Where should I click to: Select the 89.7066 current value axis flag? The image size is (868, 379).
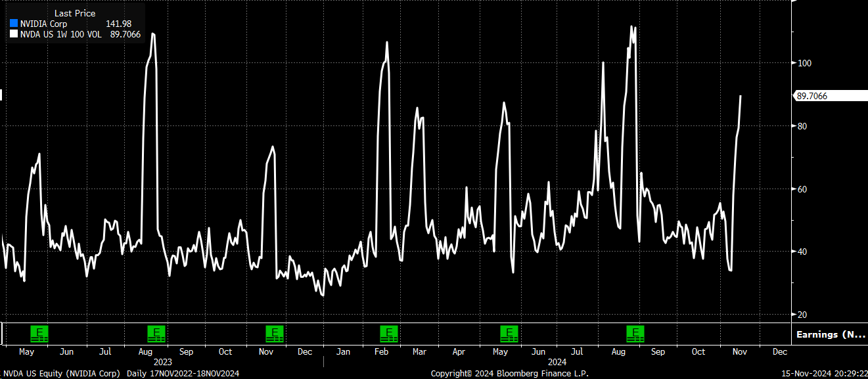830,96
